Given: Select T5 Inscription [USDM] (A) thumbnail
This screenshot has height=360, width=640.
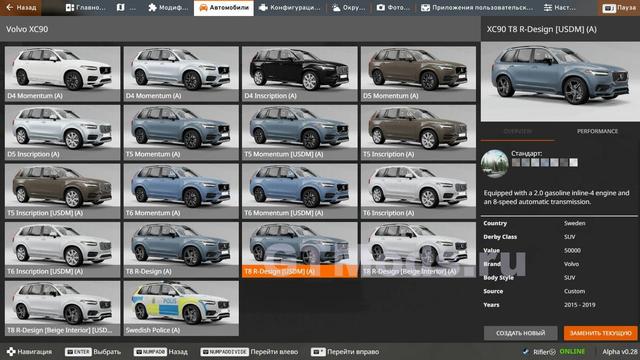Looking at the screenshot, I should point(62,191).
